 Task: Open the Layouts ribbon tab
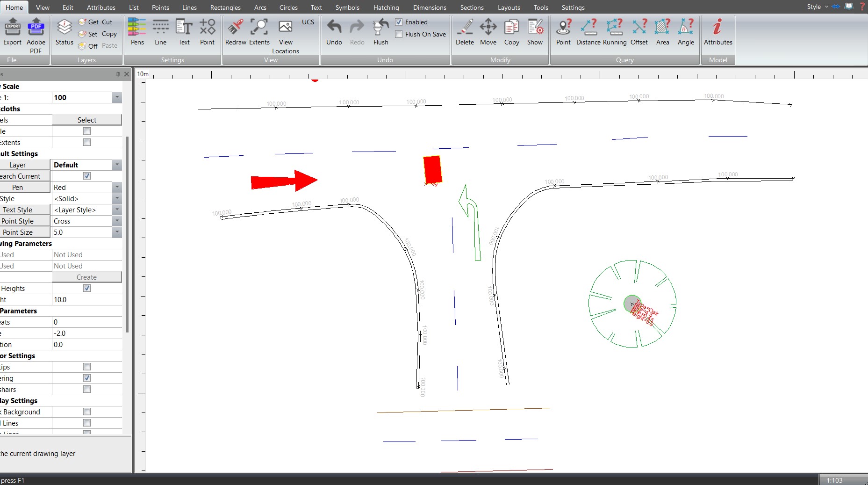tap(509, 7)
